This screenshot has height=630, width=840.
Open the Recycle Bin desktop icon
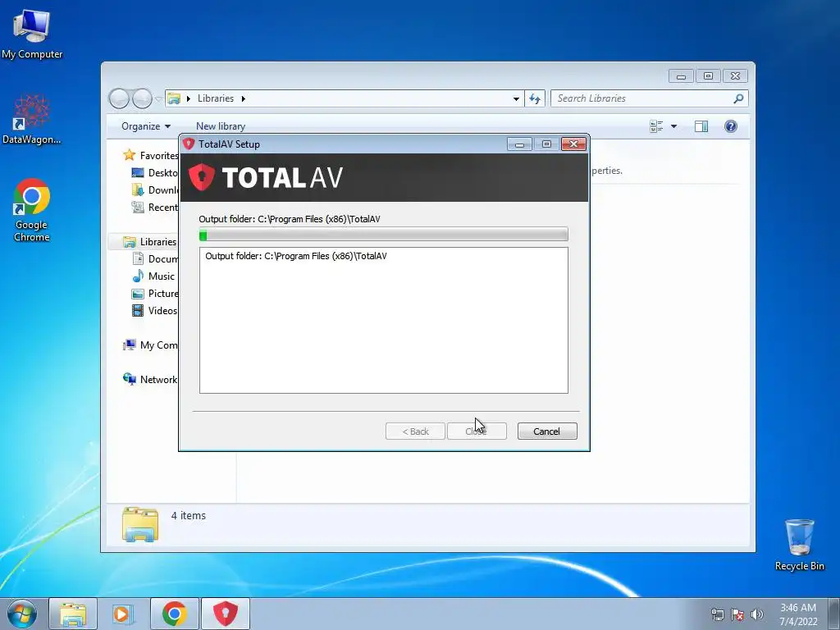(x=799, y=545)
